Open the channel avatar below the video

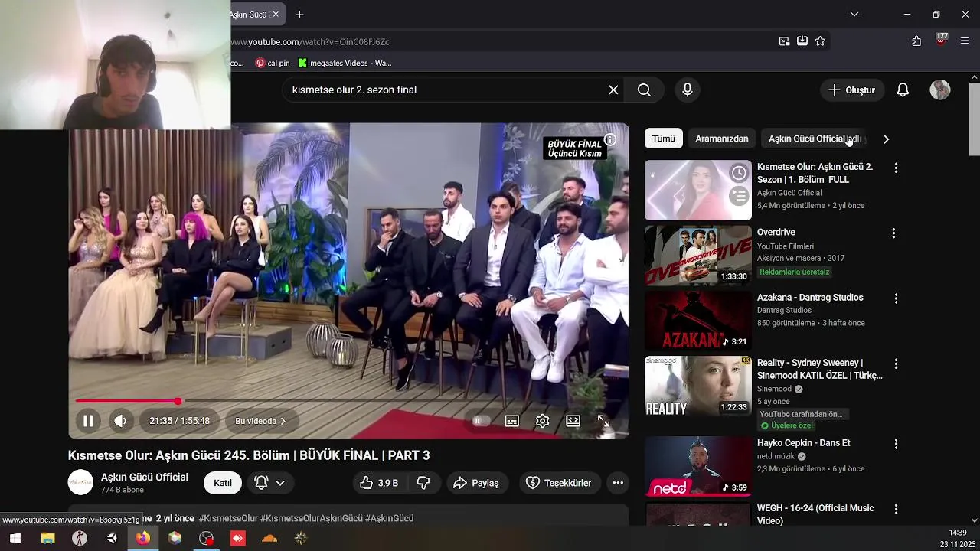point(80,483)
